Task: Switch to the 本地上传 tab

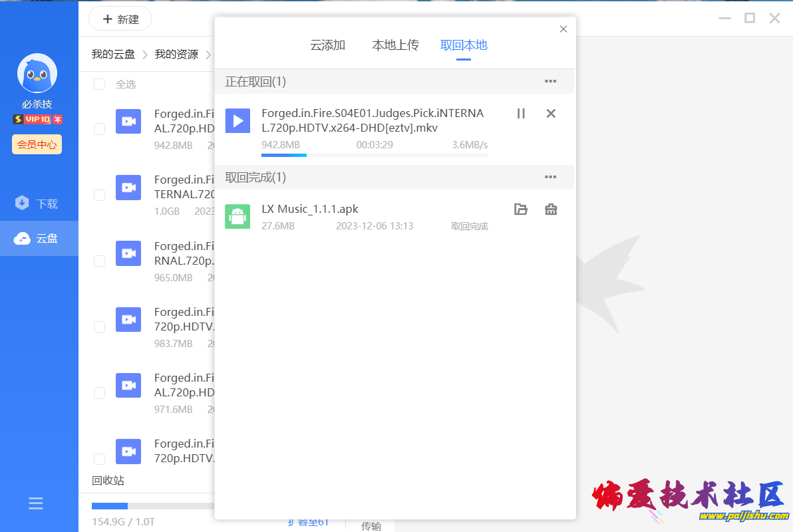Action: pyautogui.click(x=395, y=45)
